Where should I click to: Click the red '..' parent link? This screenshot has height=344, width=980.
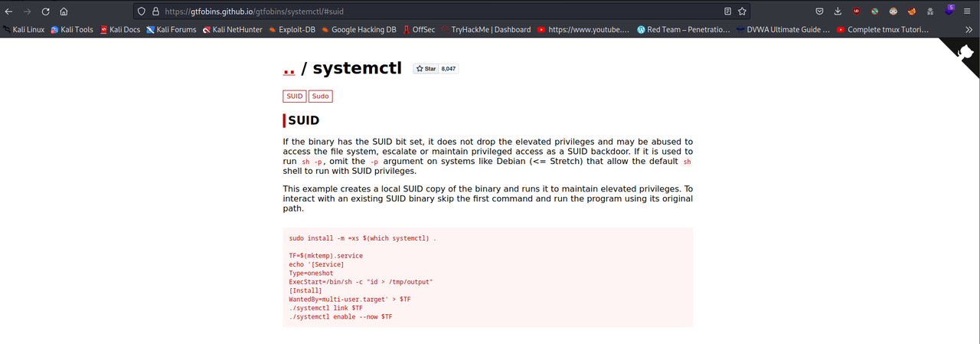coord(289,68)
